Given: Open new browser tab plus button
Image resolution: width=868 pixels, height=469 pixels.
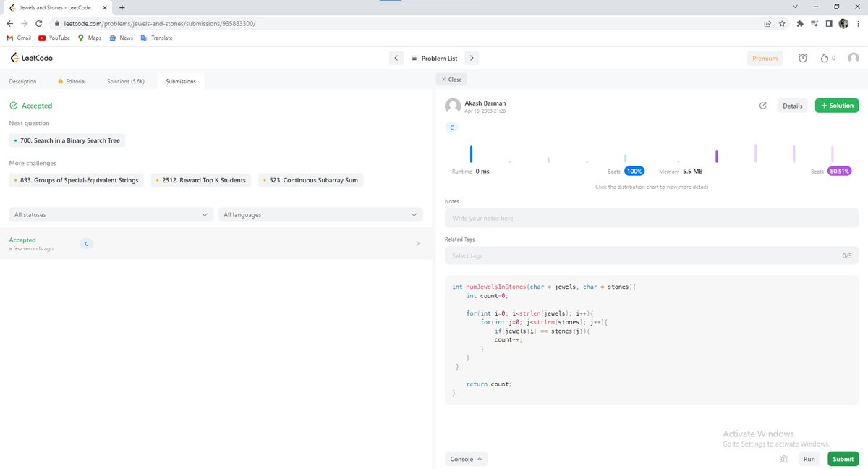Looking at the screenshot, I should pyautogui.click(x=122, y=7).
